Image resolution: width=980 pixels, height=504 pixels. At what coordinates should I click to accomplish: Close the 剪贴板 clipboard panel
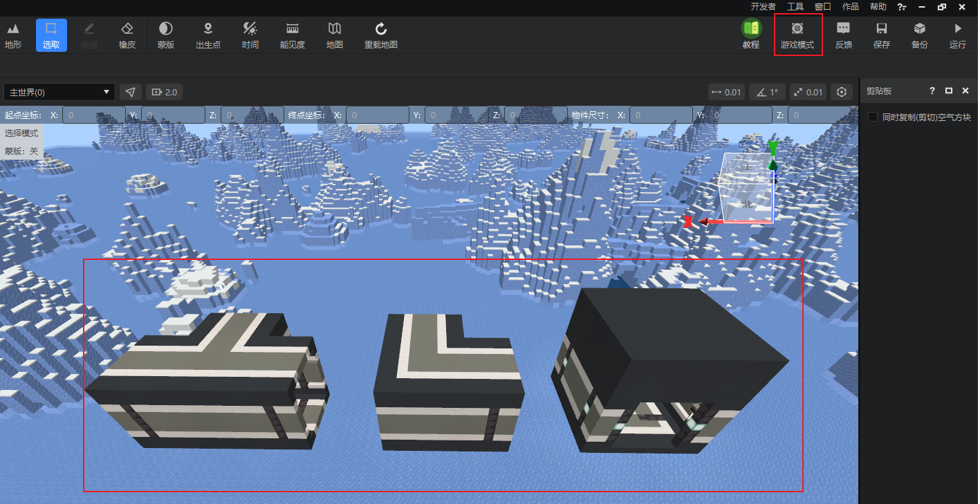965,91
